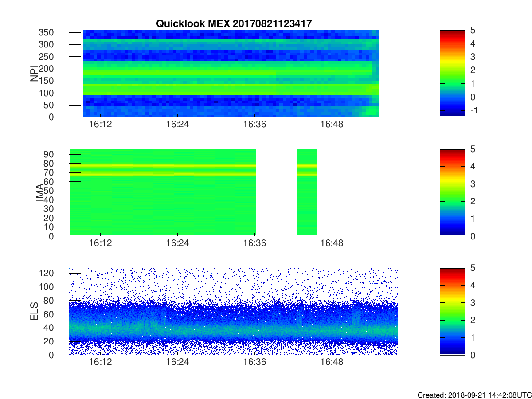Click the 16:48 time tick under IMA plot
The width and height of the screenshot is (532, 399).
332,243
